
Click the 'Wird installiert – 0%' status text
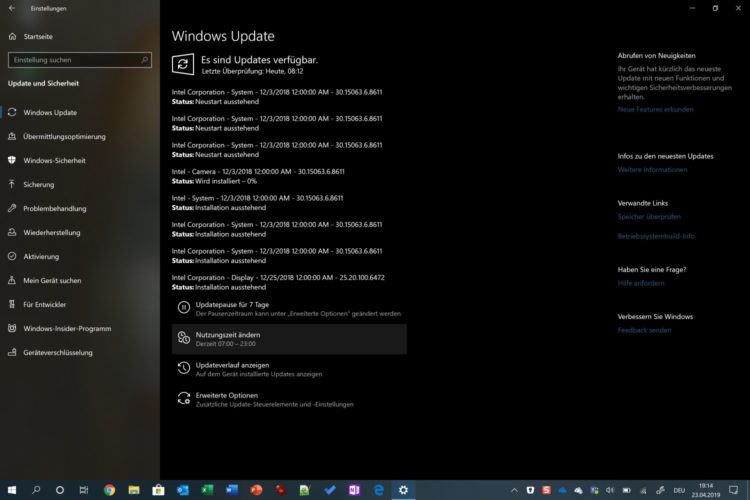226,181
